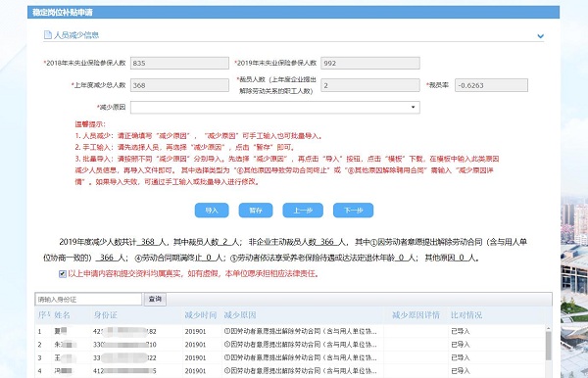Image resolution: width=588 pixels, height=378 pixels.
Task: Collapse the 人员减少信息 section chevron
Action: click(x=540, y=36)
